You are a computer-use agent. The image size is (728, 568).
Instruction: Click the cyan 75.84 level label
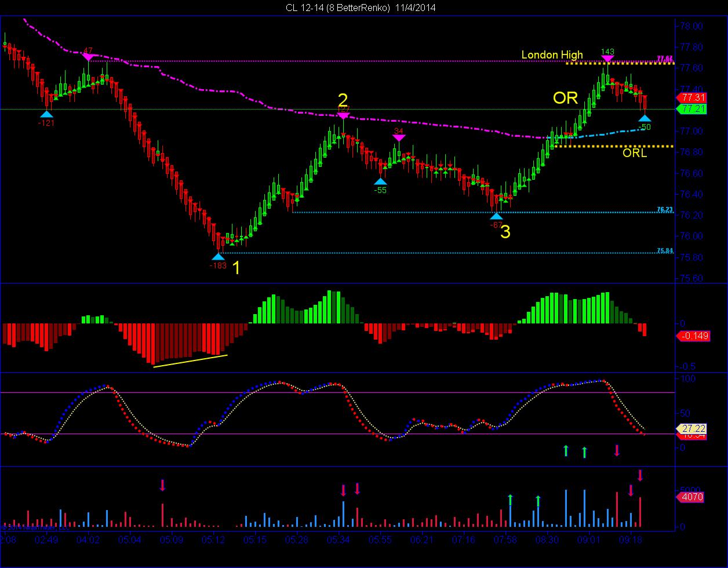point(664,250)
